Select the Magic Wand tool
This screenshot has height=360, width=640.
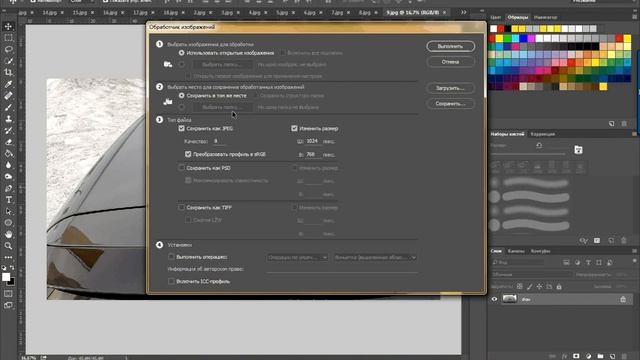(9, 61)
